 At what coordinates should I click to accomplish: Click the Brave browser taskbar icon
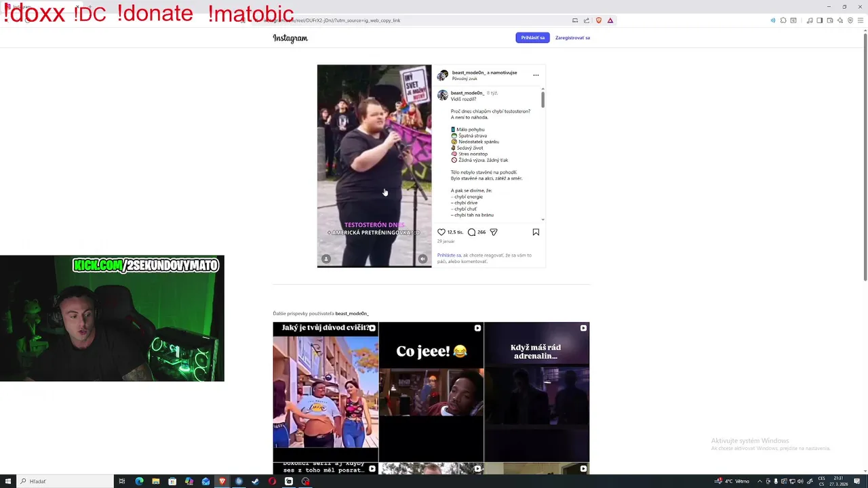pyautogui.click(x=222, y=481)
